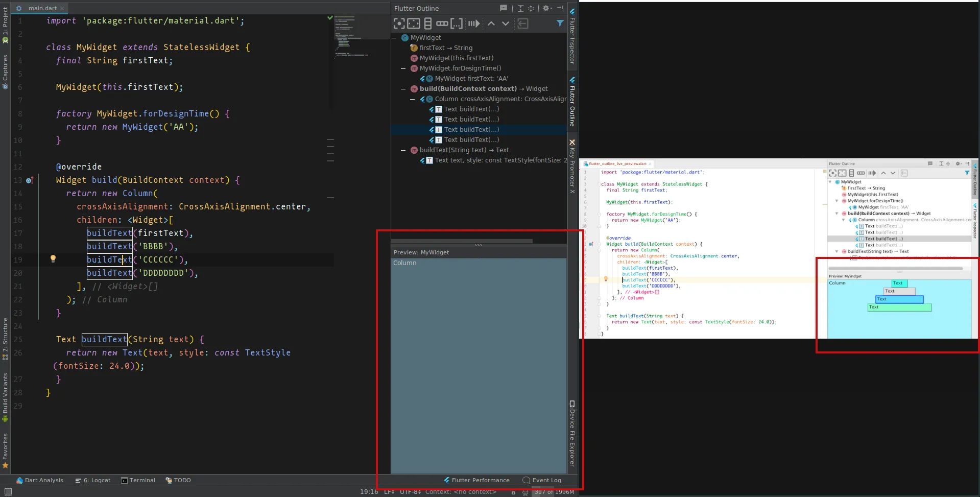Viewport: 980px width, 497px height.
Task: Open the UTF-8 encoding selector
Action: tap(410, 492)
